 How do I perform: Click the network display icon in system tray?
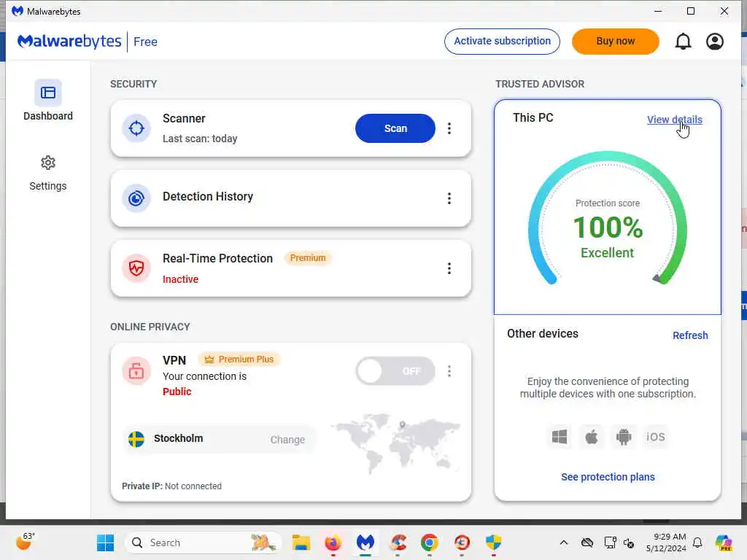[x=610, y=542]
